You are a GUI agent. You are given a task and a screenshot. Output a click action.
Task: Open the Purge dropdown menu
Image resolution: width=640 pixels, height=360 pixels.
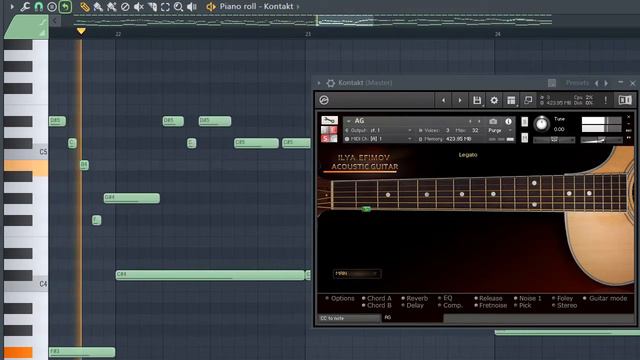(500, 130)
